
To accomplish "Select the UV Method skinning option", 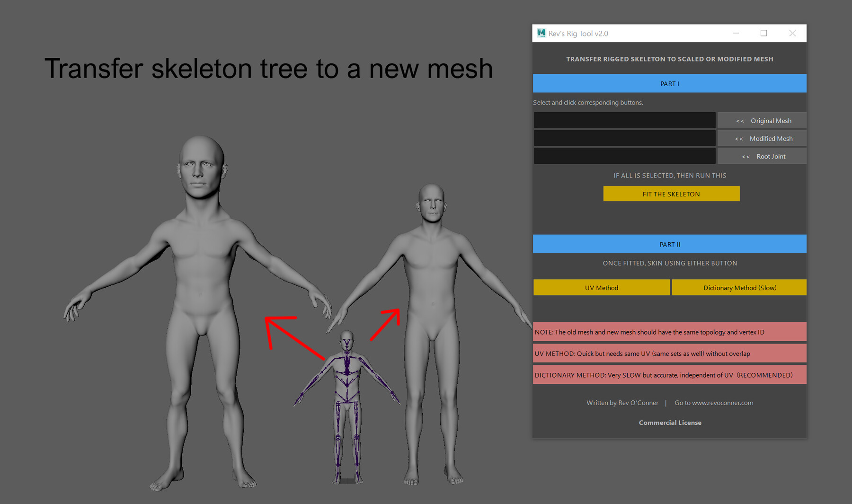I will coord(601,287).
